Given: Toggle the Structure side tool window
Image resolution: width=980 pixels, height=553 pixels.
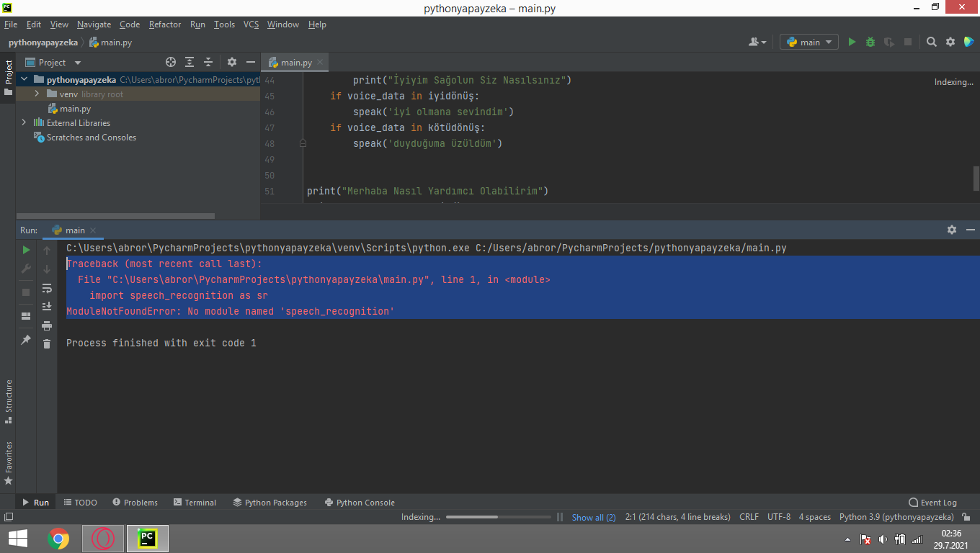Looking at the screenshot, I should pos(8,402).
